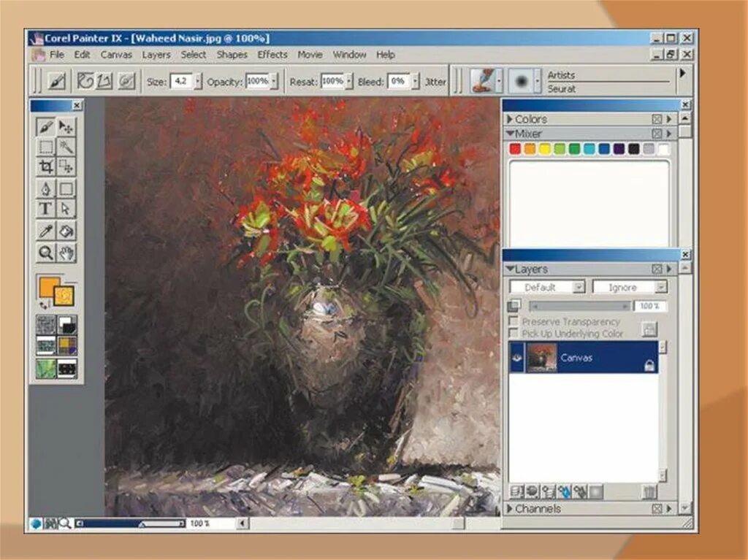Screen dimensions: 748x560
Task: Close the toolbox palette
Action: pos(77,105)
